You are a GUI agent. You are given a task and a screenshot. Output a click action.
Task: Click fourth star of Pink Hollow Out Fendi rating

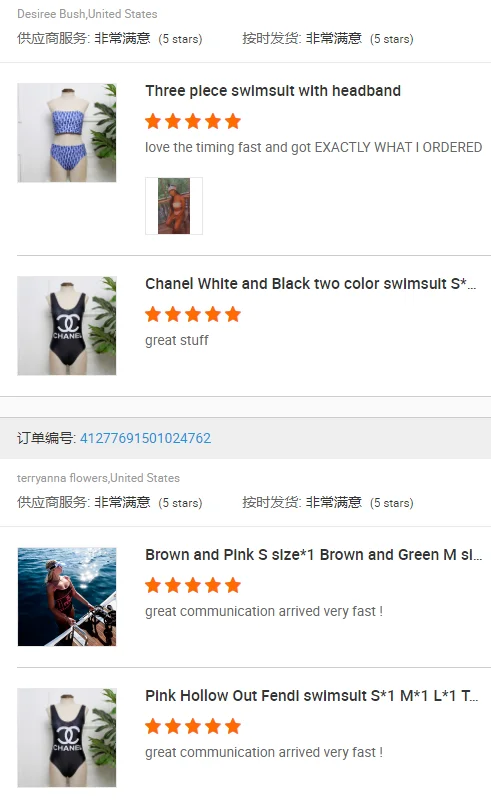pyautogui.click(x=213, y=726)
